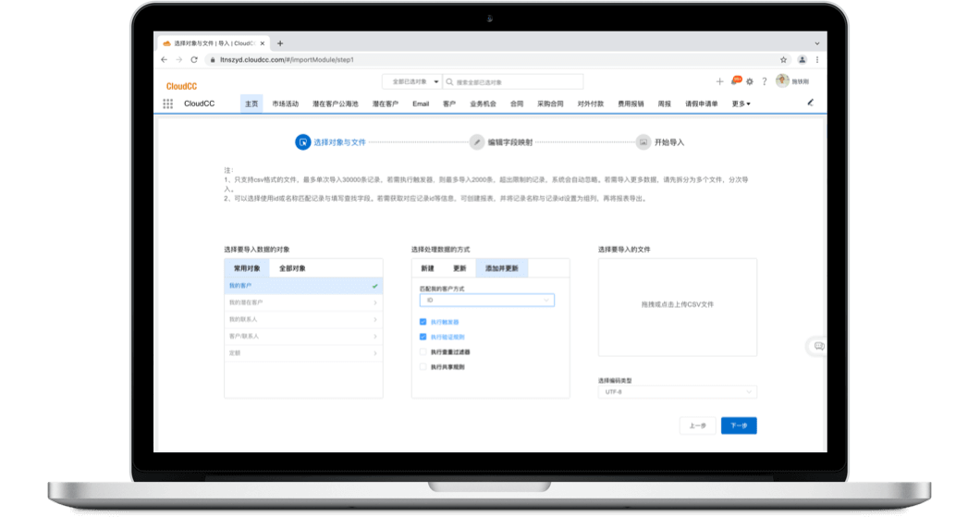Select the 更新 processing mode tab
Viewport: 980px width, 517px height.
click(459, 268)
